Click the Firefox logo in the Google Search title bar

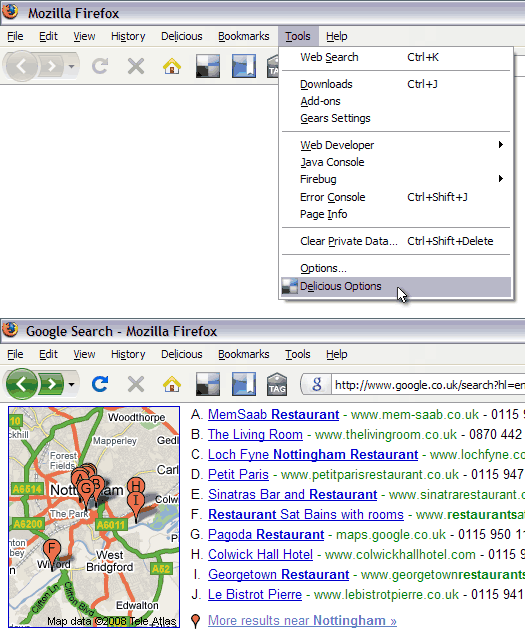10,329
